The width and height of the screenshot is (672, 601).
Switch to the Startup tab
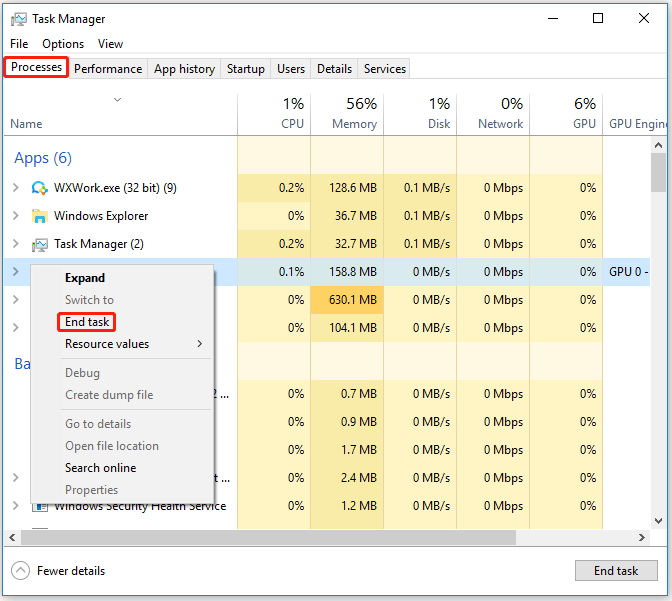tap(246, 69)
